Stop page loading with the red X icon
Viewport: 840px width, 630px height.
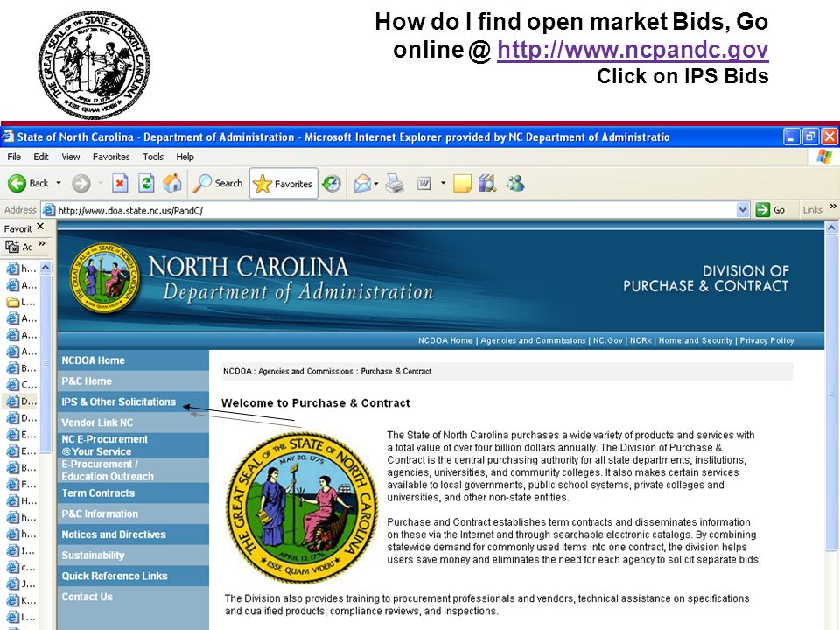(120, 183)
